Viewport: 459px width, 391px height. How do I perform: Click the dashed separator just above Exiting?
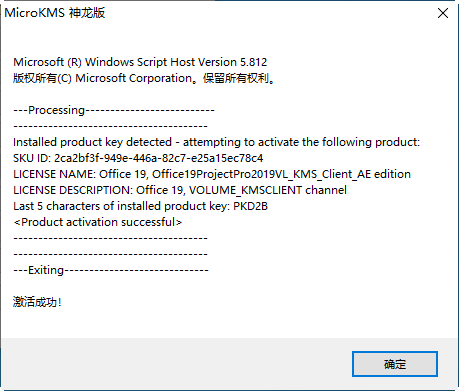click(110, 254)
